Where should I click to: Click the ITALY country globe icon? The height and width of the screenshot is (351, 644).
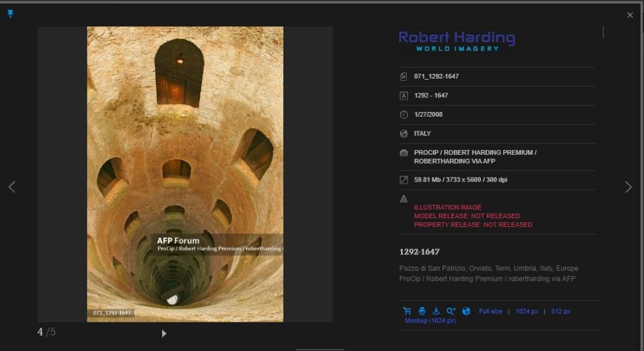tap(404, 134)
